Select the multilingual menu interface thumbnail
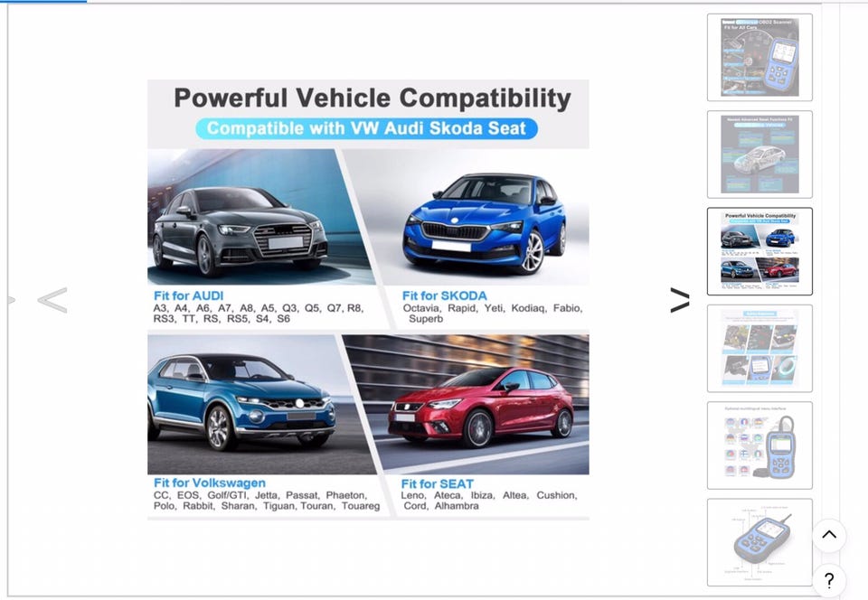This screenshot has width=868, height=600. 759,445
